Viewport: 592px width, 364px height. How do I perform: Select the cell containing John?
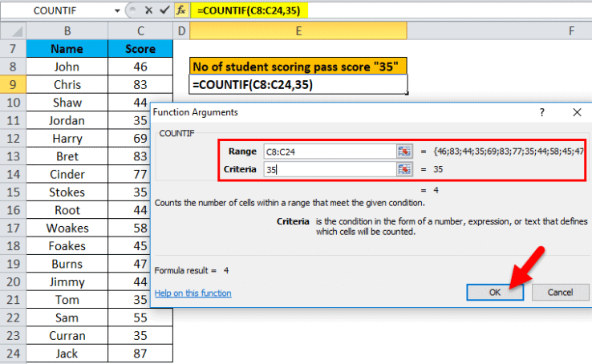click(x=67, y=67)
